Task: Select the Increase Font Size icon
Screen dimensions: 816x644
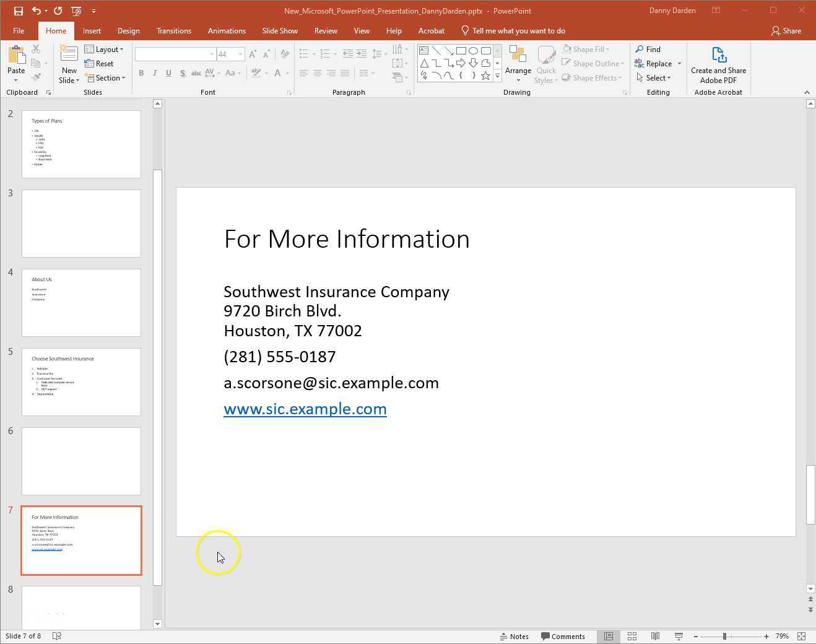Action: point(252,54)
